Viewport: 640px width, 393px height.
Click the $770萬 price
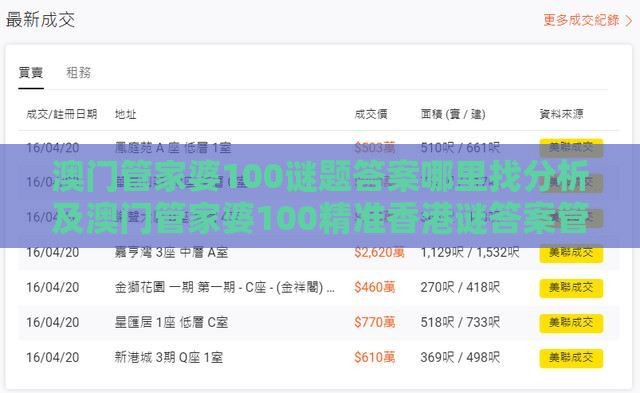point(375,323)
